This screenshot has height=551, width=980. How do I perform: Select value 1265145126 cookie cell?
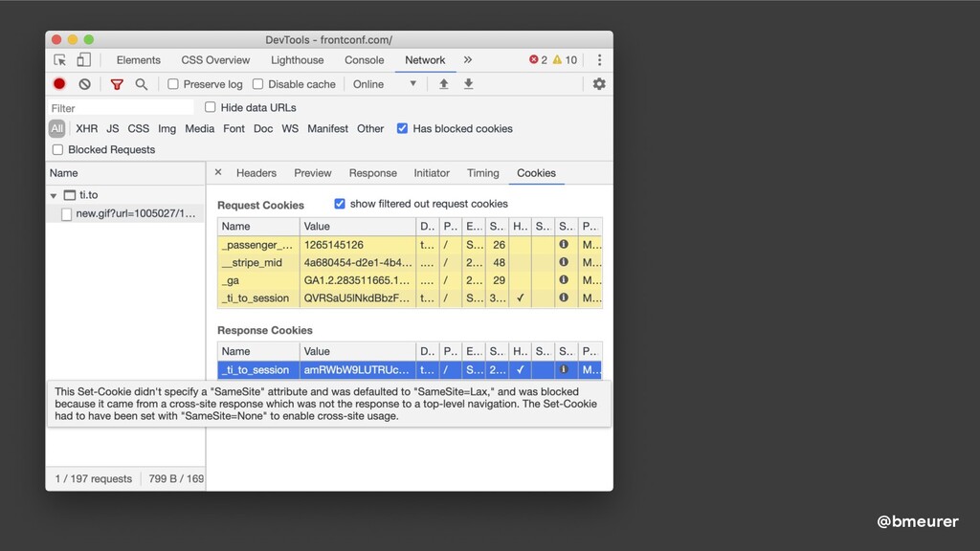(358, 245)
